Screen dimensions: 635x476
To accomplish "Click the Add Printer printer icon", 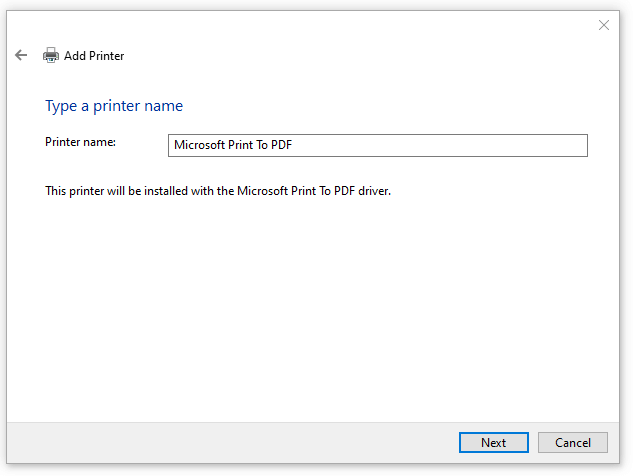I will [51, 55].
